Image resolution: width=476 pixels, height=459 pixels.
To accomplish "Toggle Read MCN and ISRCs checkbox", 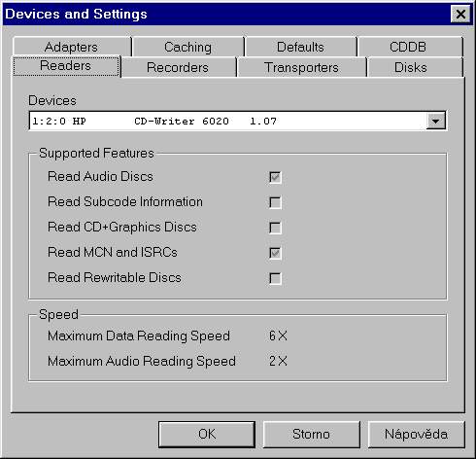I will coord(275,253).
